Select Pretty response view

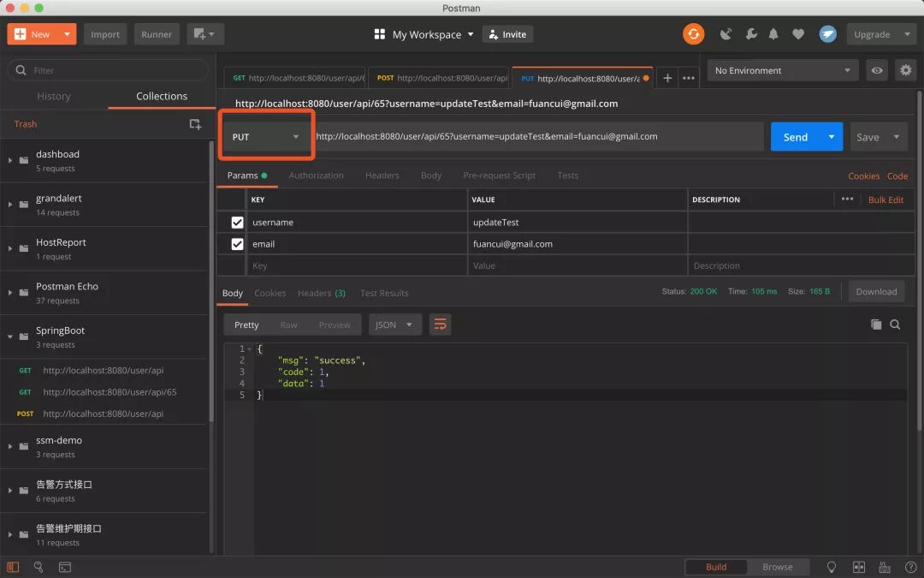[246, 325]
